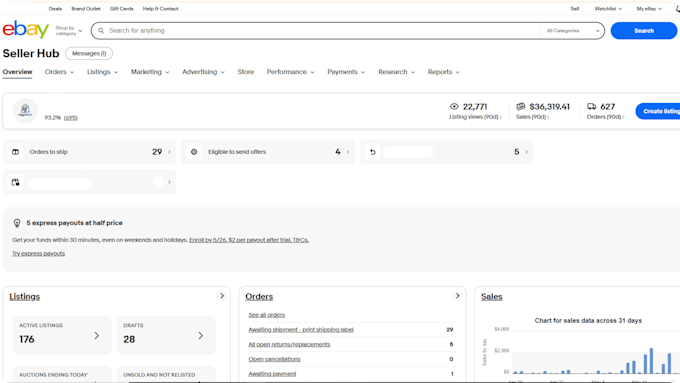680x383 pixels.
Task: Click the Create listing button
Action: click(x=658, y=111)
